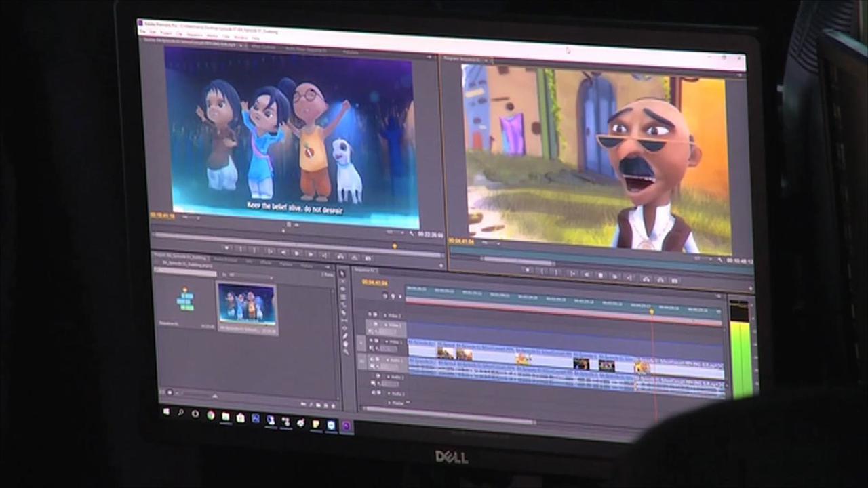Click Overwrite button in the Source monitor
Screen dimensions: 868x488
tap(354, 258)
